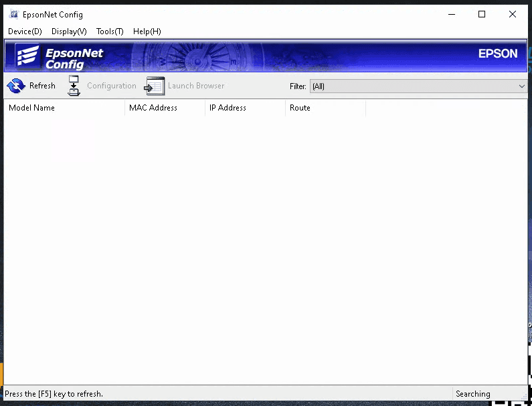Click the 'Press the [F5] key' status text
532x406 pixels.
click(54, 394)
